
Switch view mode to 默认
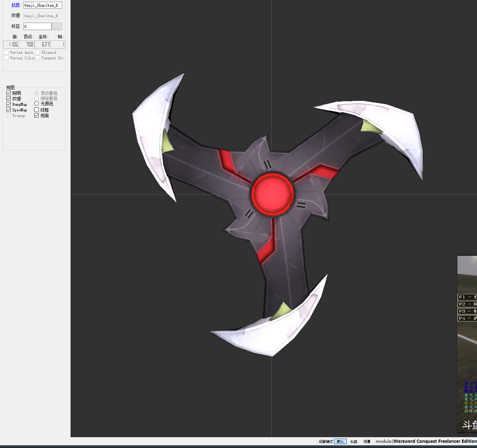coord(340,442)
